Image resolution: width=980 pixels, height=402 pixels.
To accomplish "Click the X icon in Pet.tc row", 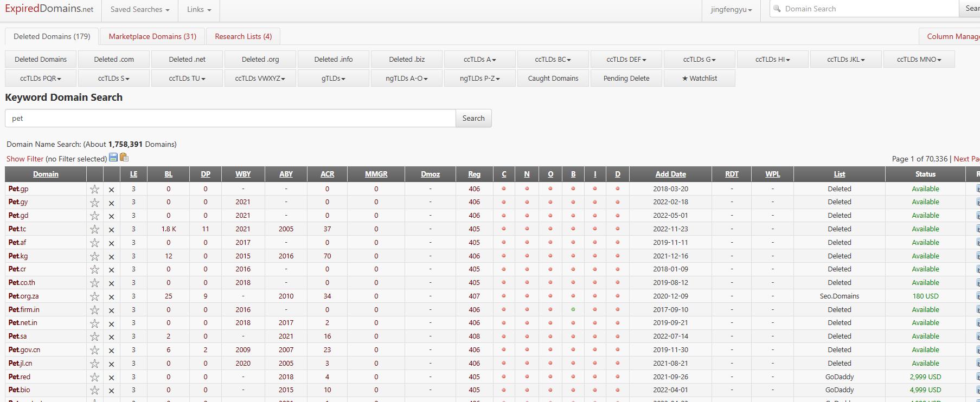I will coord(111,230).
